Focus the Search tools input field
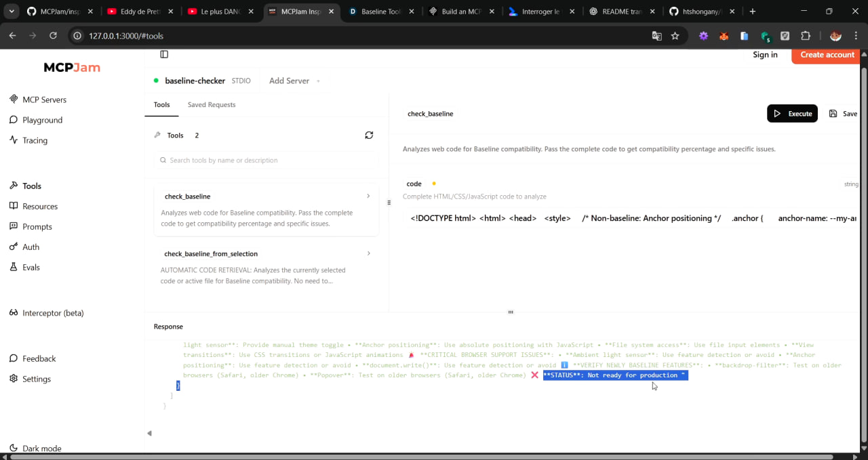Screen dimensions: 868x460 pos(267,161)
